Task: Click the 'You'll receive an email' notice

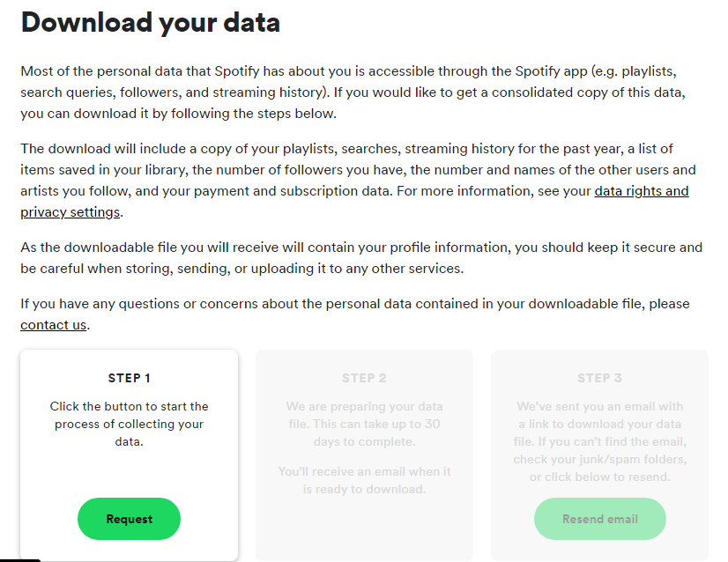Action: pos(365,480)
